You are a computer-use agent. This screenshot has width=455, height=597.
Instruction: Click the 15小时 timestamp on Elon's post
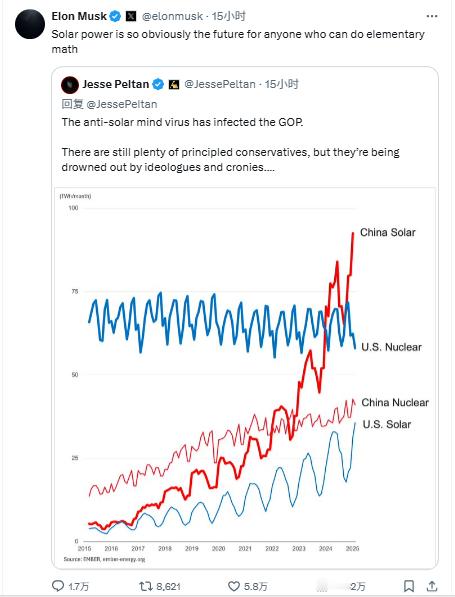click(229, 16)
